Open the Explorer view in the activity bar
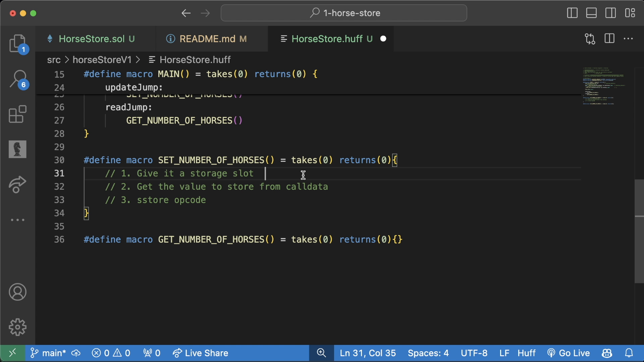The width and height of the screenshot is (644, 362). [x=17, y=44]
